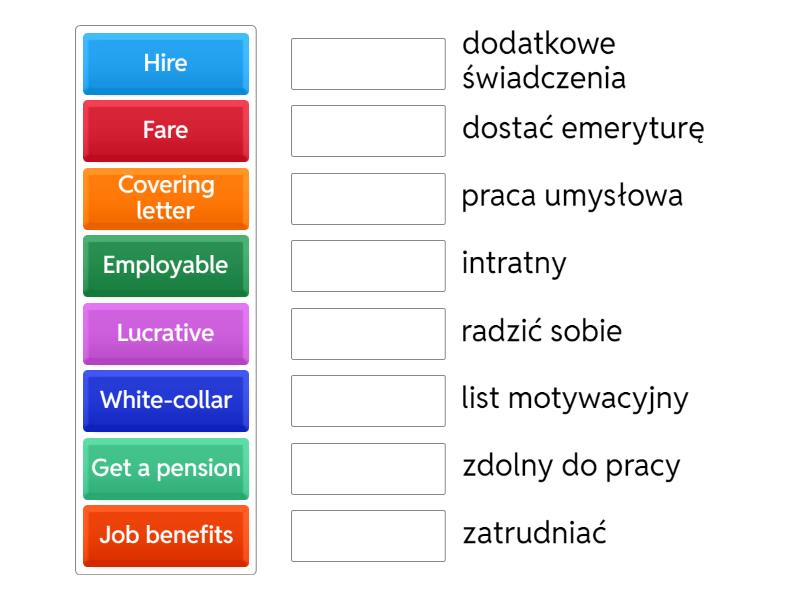Click the empty box beside dodatkowe świadczenia
The image size is (800, 600).
pos(368,64)
